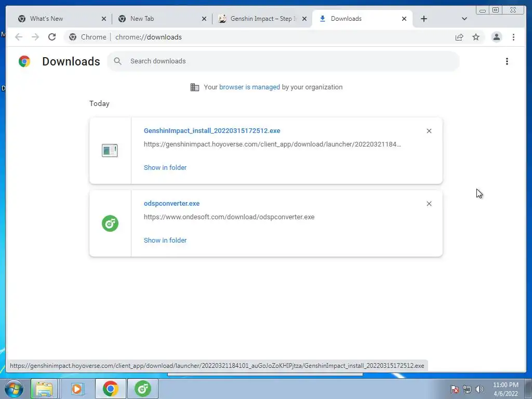Open a new tab with the plus button

(424, 19)
